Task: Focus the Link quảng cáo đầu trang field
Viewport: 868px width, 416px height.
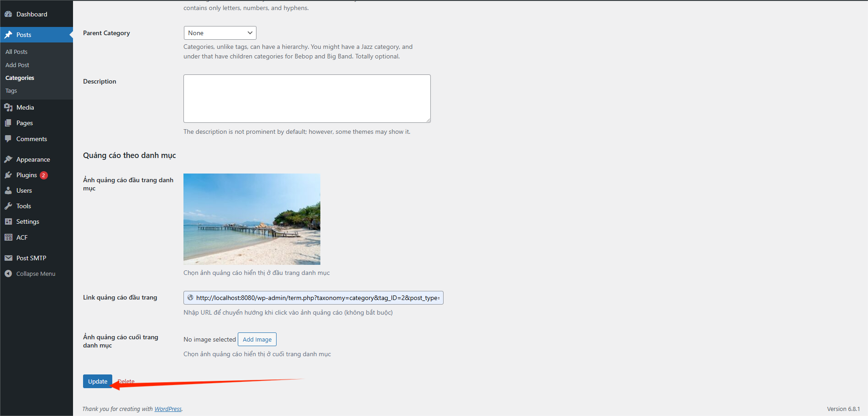Action: point(317,298)
